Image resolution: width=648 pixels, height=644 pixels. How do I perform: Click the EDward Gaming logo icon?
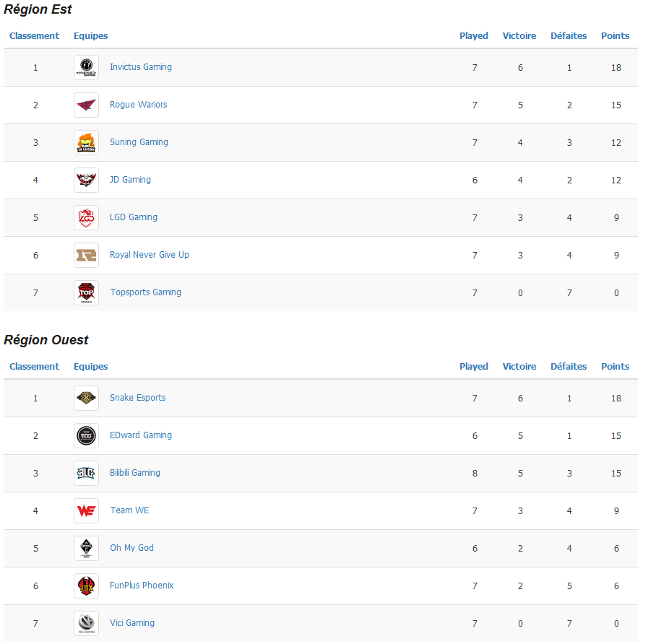tap(87, 436)
